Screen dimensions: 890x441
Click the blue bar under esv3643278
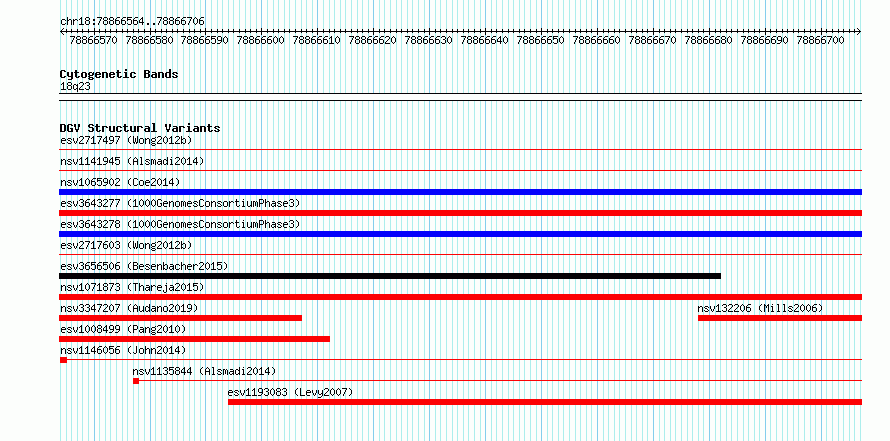pos(460,234)
